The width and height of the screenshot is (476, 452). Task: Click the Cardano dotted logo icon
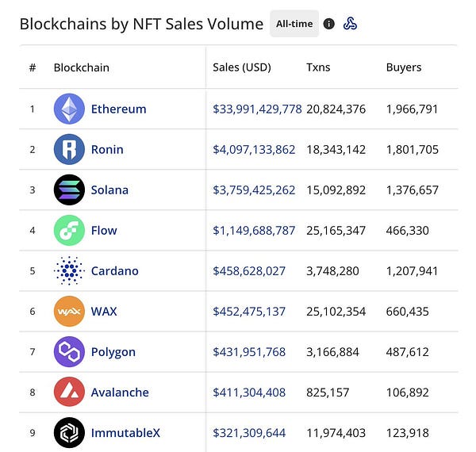[69, 270]
